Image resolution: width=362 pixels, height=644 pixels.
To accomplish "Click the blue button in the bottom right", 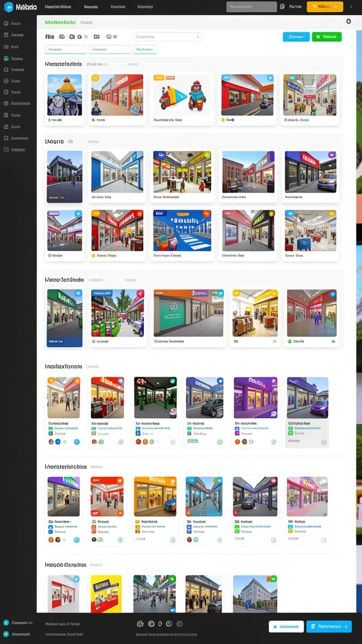I will [329, 626].
